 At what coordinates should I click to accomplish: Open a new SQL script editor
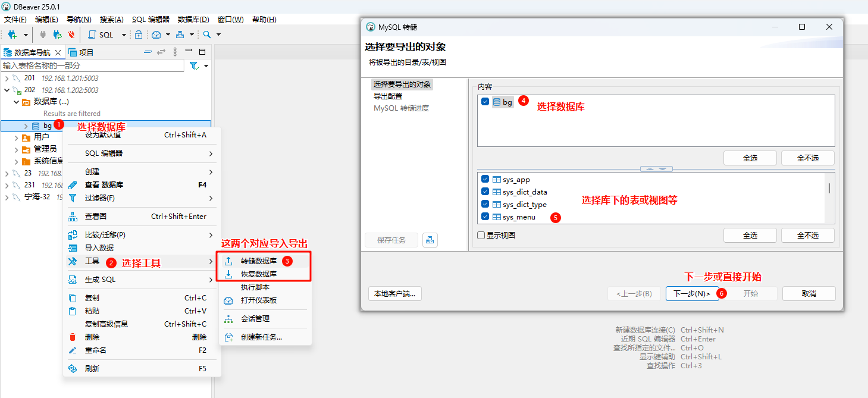click(x=101, y=35)
